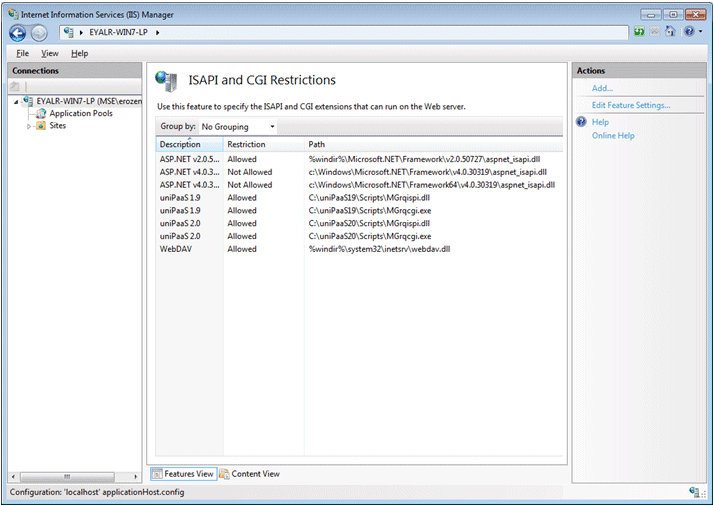Viewport: 714px width, 506px height.
Task: Click the Sites folder globe icon
Action: (x=41, y=126)
